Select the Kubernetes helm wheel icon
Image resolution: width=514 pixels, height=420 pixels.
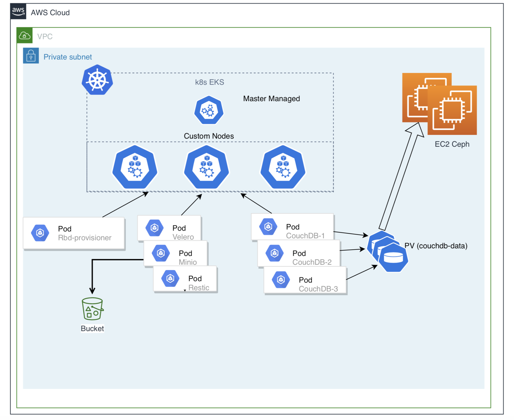(97, 80)
